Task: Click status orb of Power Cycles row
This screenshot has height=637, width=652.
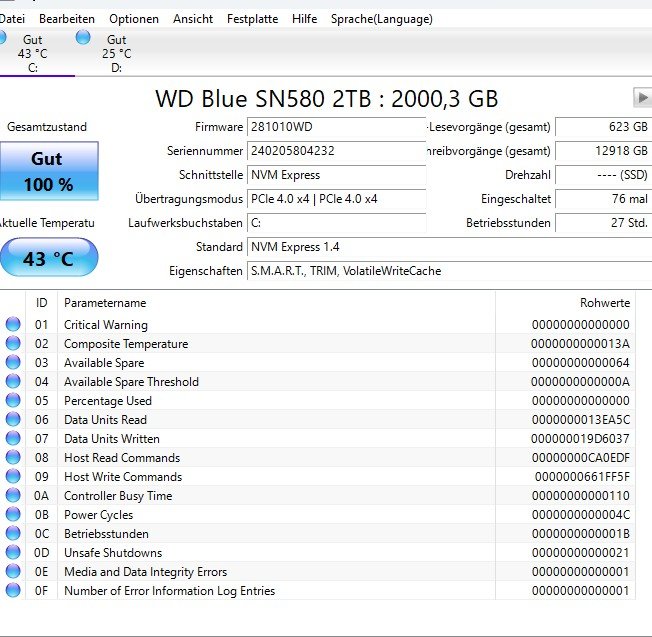Action: [13, 514]
